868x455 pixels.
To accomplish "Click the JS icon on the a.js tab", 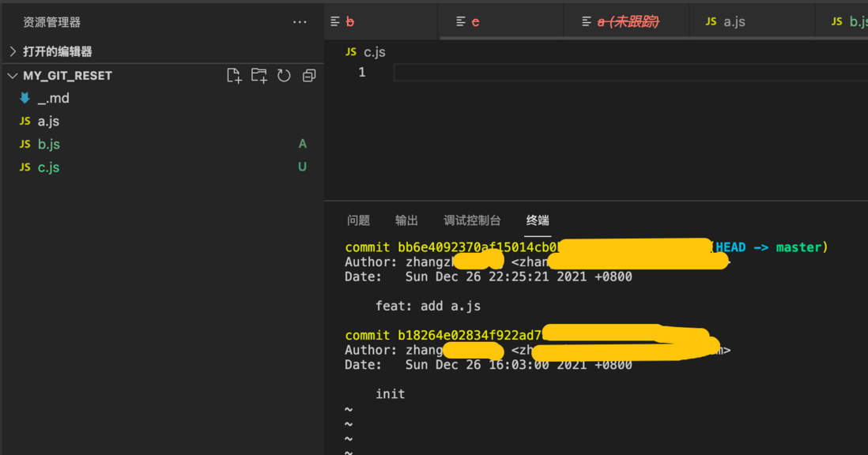I will point(711,21).
